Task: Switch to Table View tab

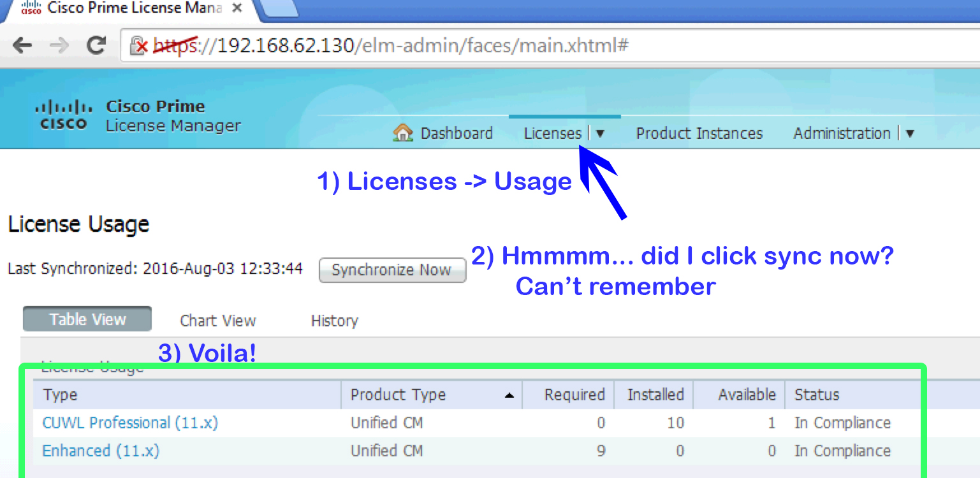Action: coord(87,319)
